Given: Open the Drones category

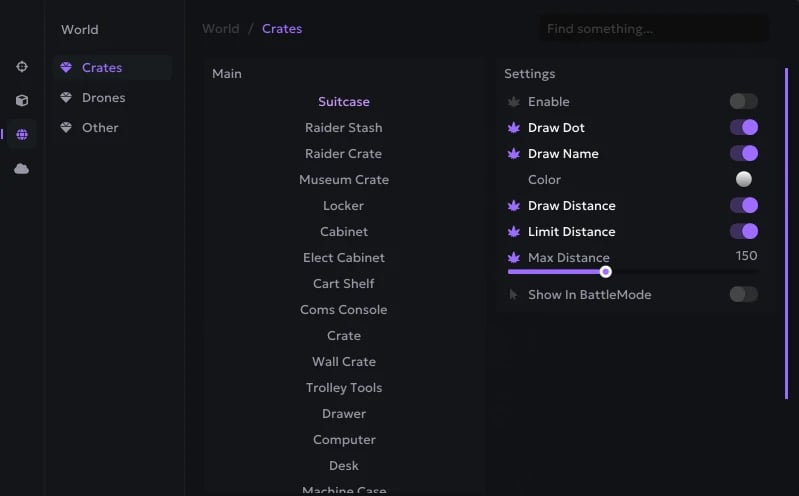Looking at the screenshot, I should pos(103,98).
